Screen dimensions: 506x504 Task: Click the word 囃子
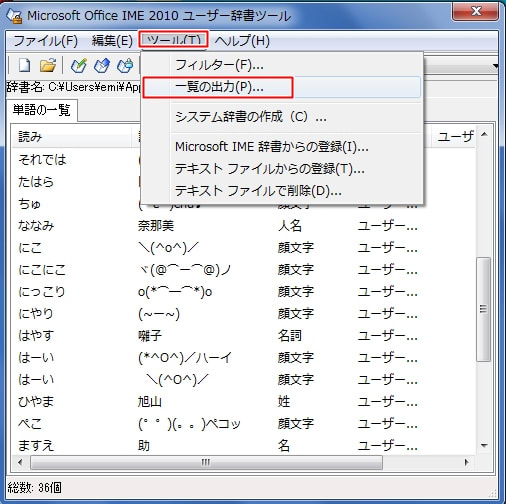point(150,336)
